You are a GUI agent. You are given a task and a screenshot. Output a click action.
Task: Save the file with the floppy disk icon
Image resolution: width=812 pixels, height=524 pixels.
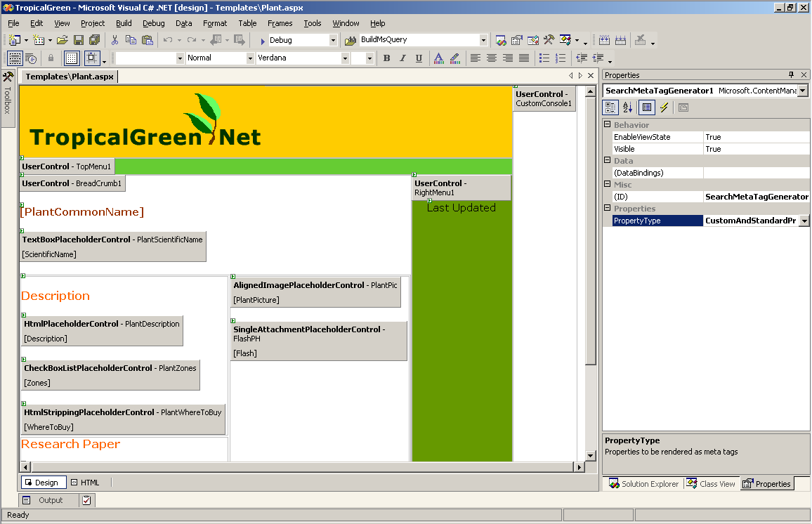click(x=79, y=40)
